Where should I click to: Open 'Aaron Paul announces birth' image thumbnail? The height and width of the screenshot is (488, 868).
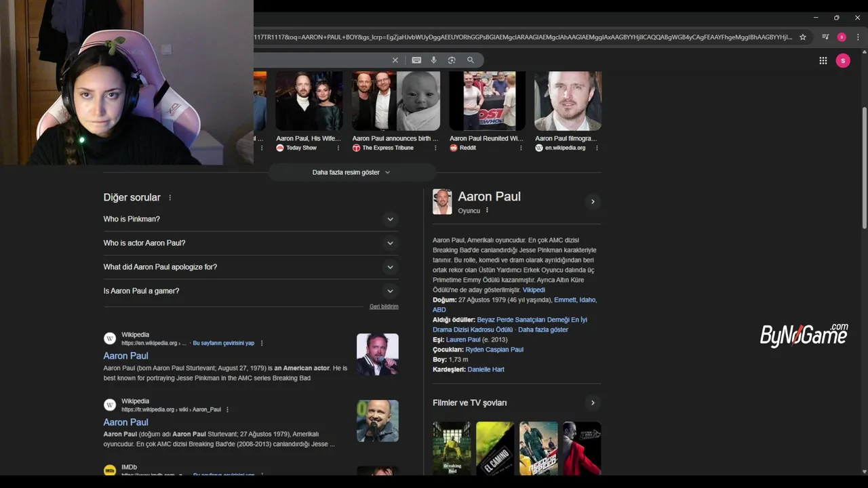coord(396,101)
